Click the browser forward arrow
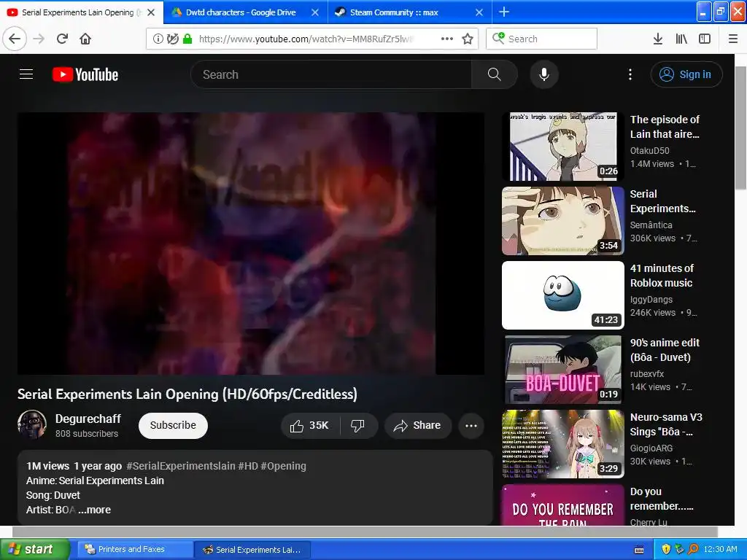The height and width of the screenshot is (560, 747). point(39,39)
